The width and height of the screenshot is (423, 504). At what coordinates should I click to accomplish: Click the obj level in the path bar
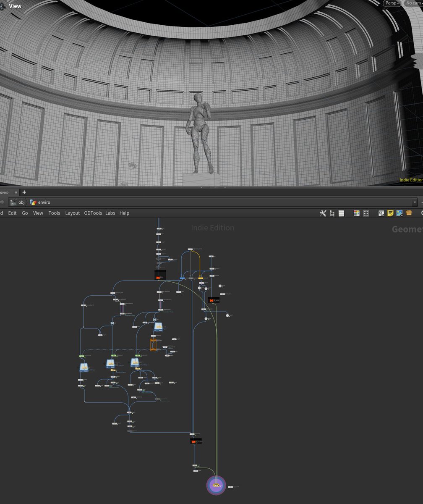[18, 202]
